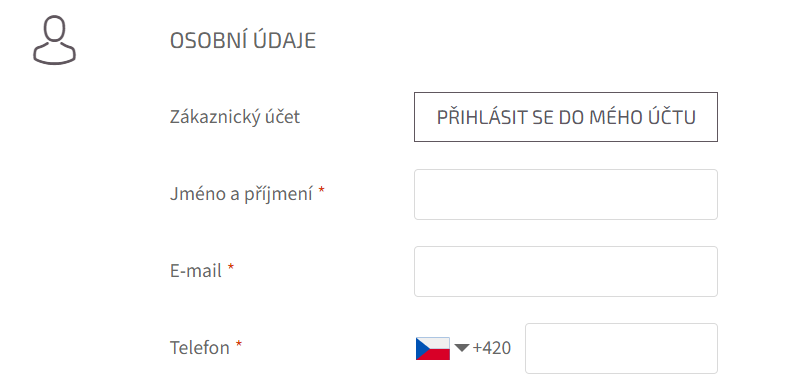This screenshot has height=391, width=793.
Task: Focus the E-mail input field
Action: [565, 271]
